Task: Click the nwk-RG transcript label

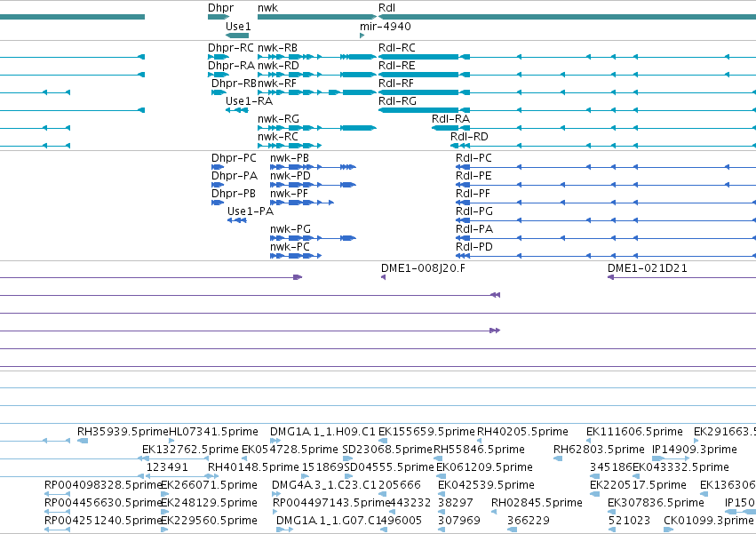Action: (x=278, y=119)
